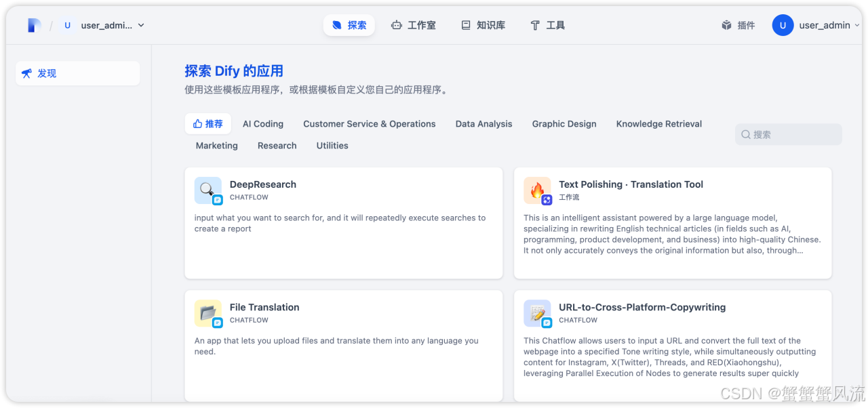This screenshot has width=868, height=408.
Task: Filter apps by Graphic Design
Action: point(564,124)
